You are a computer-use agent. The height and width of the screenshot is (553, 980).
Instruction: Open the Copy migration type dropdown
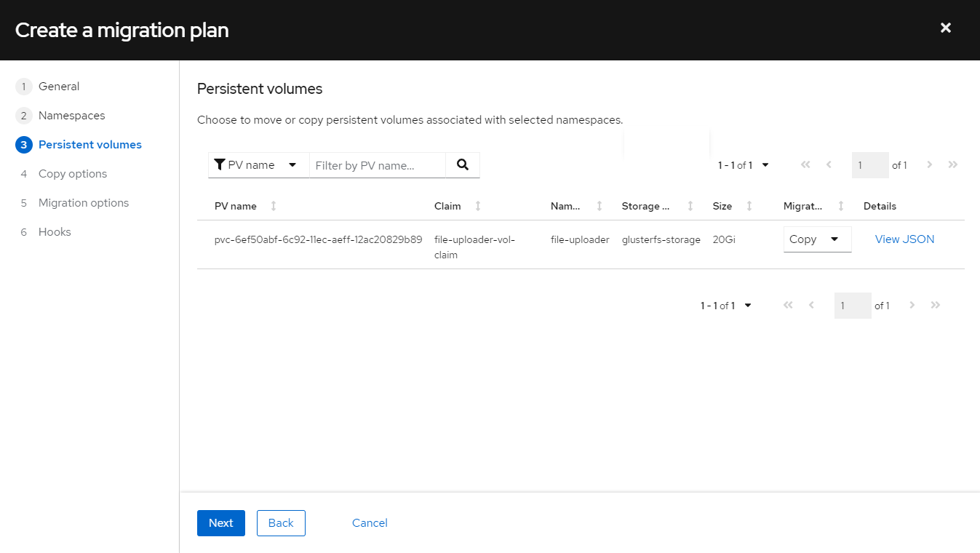click(817, 239)
